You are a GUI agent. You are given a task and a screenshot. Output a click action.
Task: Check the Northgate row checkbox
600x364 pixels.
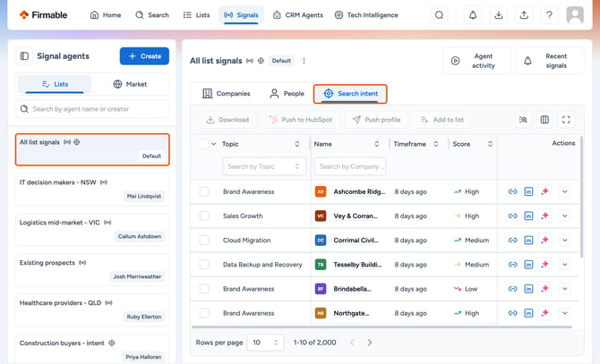point(204,313)
